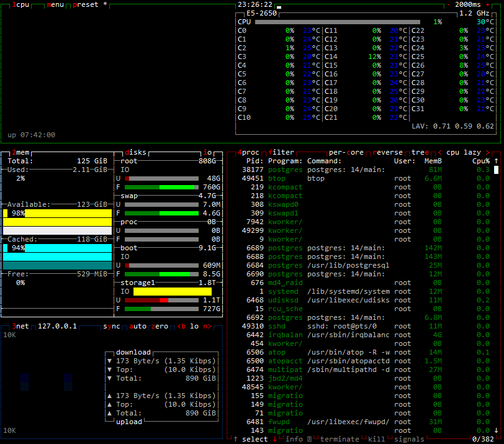504x444 pixels.
Task: Toggle reverse sorting of the process list
Action: (388, 152)
